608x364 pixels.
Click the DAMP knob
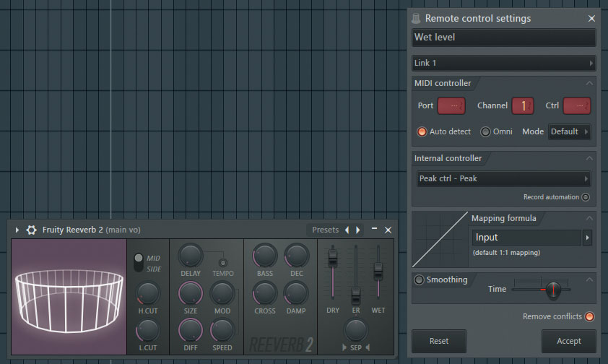click(296, 293)
